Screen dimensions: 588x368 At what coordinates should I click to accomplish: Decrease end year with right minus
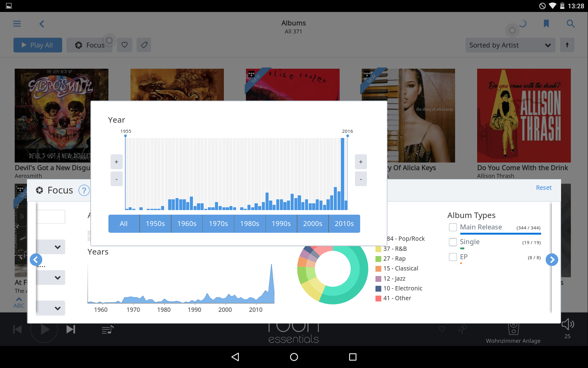click(361, 179)
